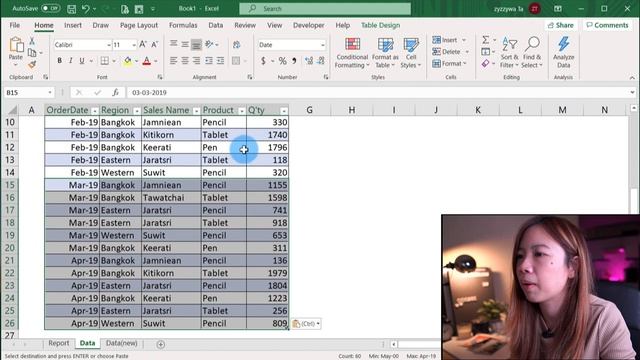Click the Paste clipboard icon
The width and height of the screenshot is (640, 360).
click(16, 45)
